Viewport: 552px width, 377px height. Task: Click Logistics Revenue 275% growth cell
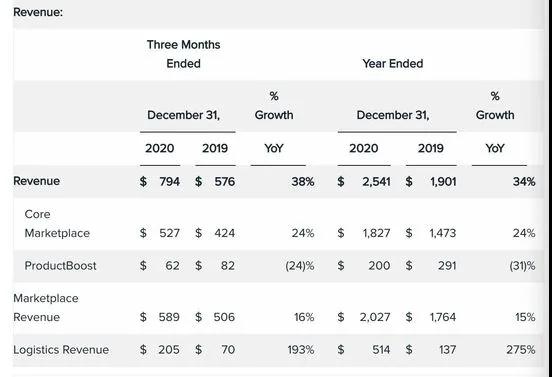(x=521, y=350)
